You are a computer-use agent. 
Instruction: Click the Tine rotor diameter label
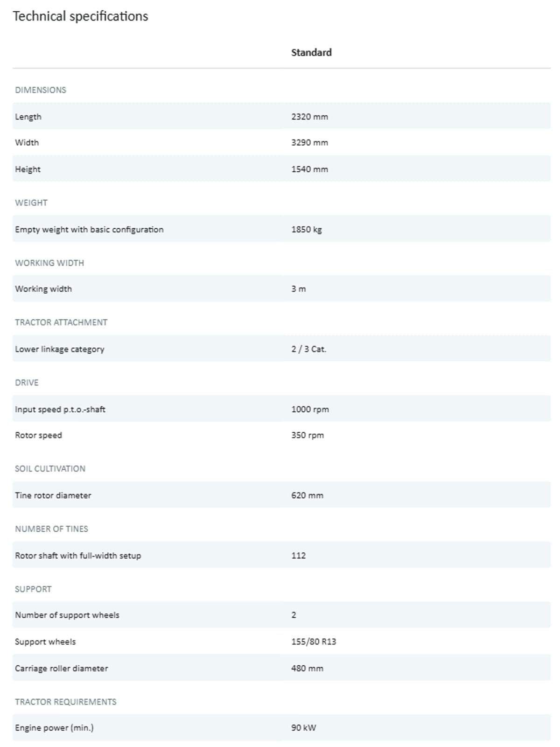pos(53,495)
